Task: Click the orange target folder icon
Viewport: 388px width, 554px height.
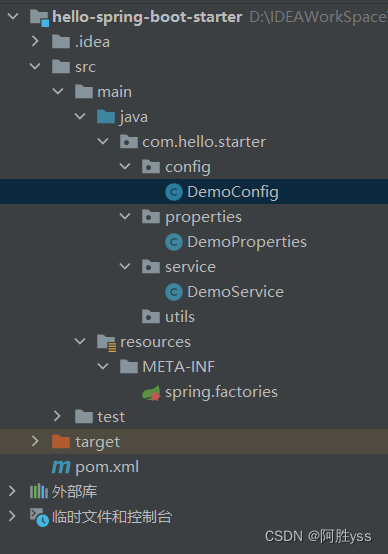Action: 61,441
